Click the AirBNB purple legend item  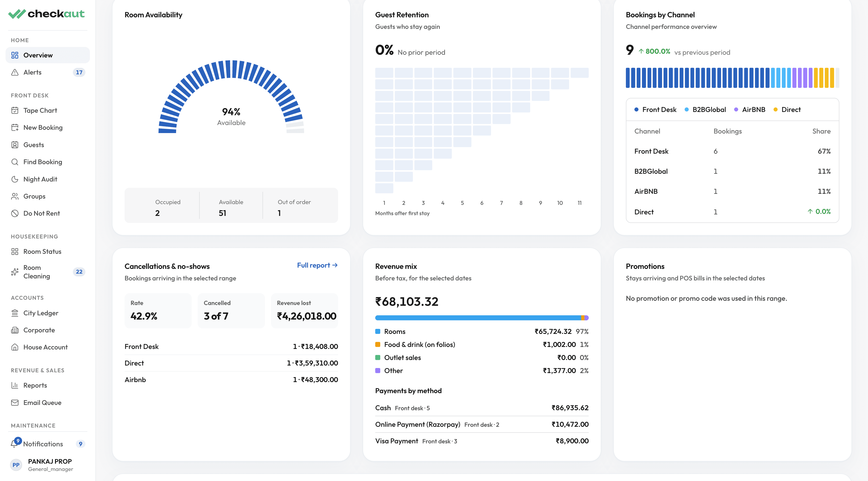coord(750,110)
